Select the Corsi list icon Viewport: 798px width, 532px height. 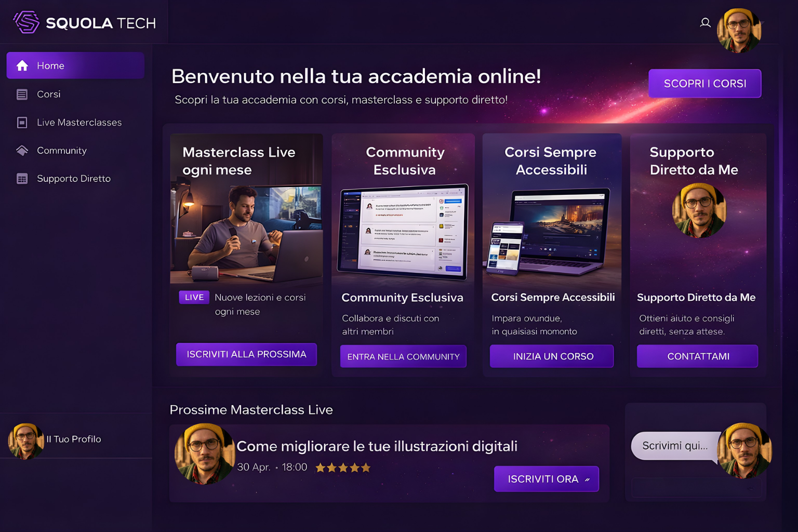click(22, 94)
